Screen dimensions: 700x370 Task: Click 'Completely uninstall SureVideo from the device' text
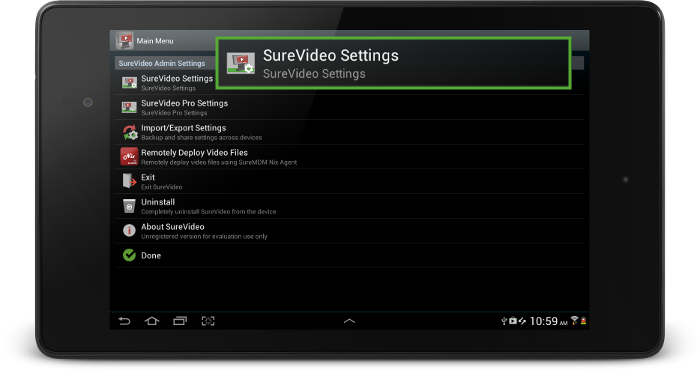pyautogui.click(x=208, y=212)
